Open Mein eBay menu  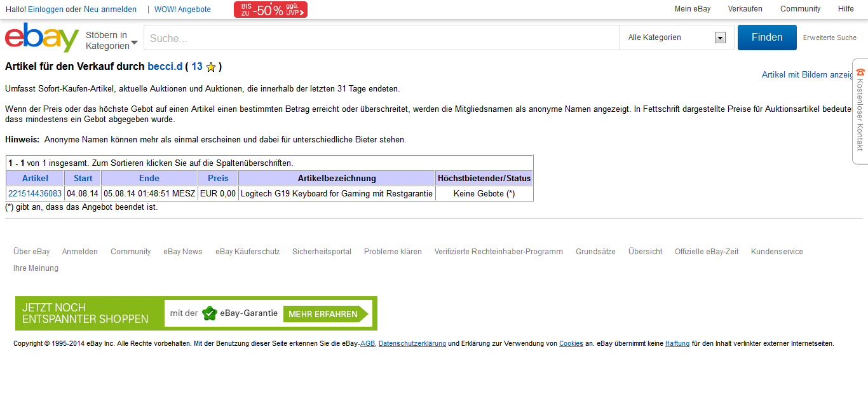coord(693,9)
